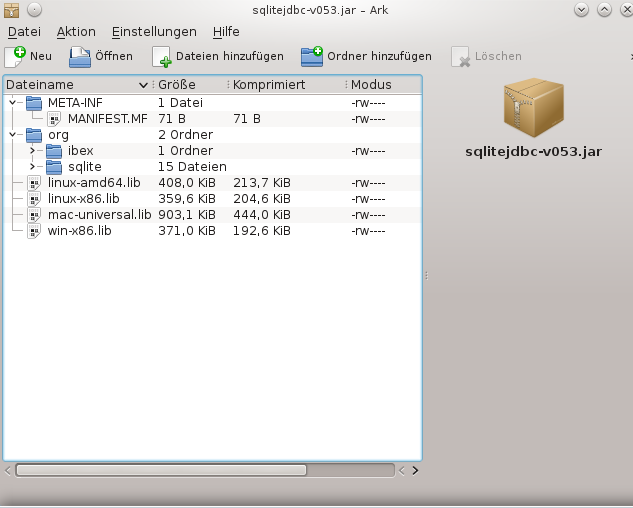This screenshot has height=508, width=633.
Task: Open the Aktion menu
Action: [x=76, y=31]
